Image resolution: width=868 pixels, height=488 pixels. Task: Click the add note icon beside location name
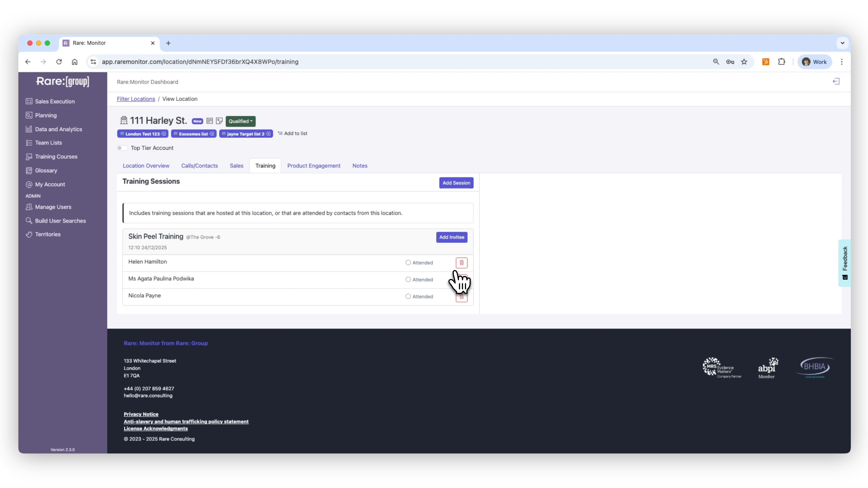219,121
